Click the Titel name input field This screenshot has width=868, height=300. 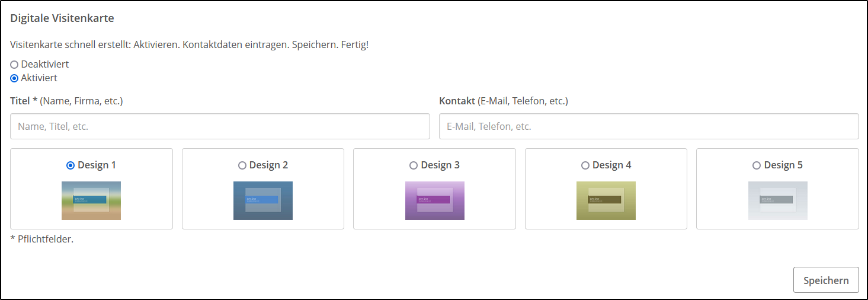point(220,126)
